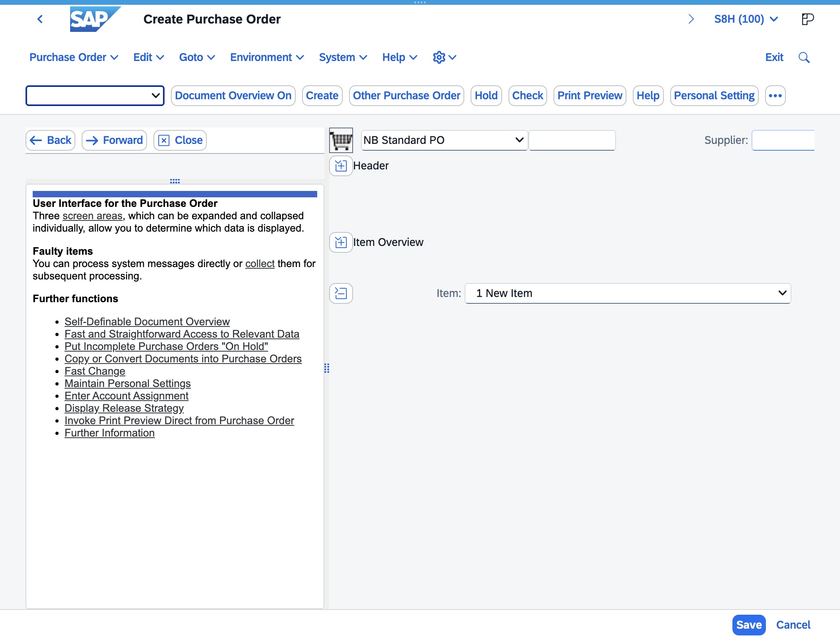
Task: Open the screen areas link
Action: click(x=92, y=216)
